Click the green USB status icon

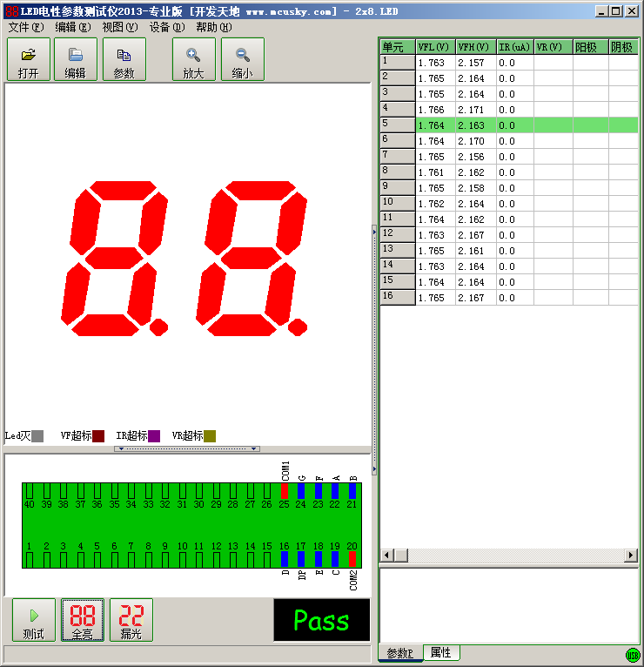pos(632,655)
